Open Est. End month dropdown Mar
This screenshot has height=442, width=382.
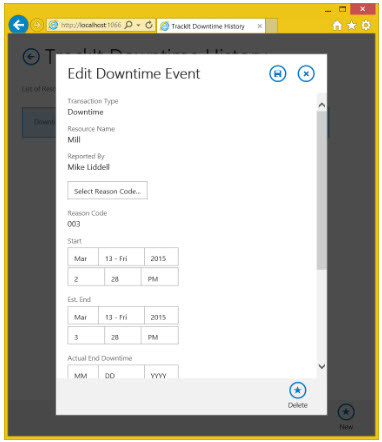coord(83,315)
